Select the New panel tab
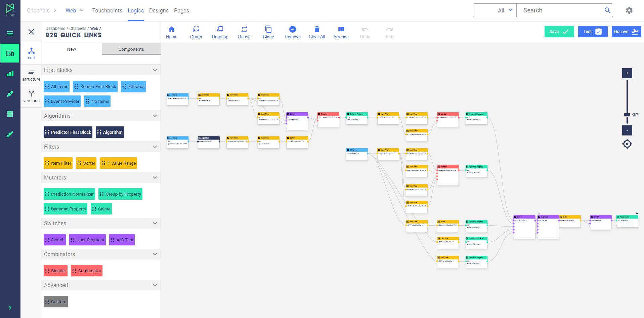Viewport: 644px width, 318px height. pyautogui.click(x=72, y=49)
